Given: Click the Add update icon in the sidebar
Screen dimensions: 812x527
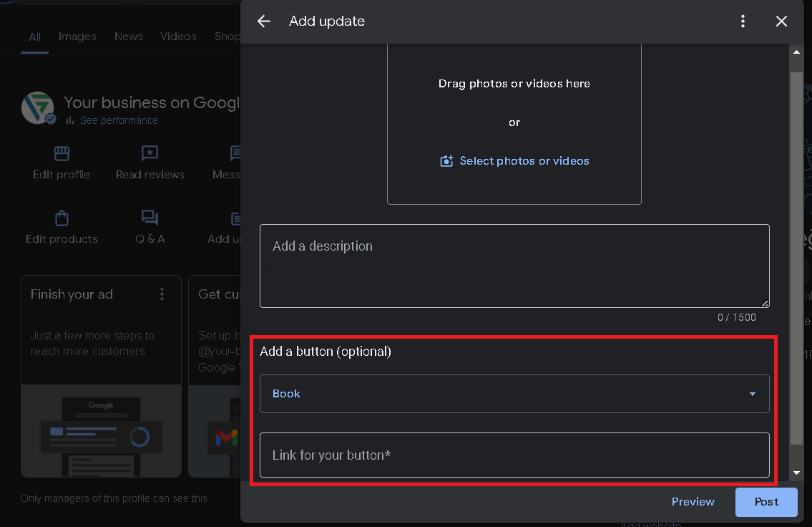Looking at the screenshot, I should 236,218.
